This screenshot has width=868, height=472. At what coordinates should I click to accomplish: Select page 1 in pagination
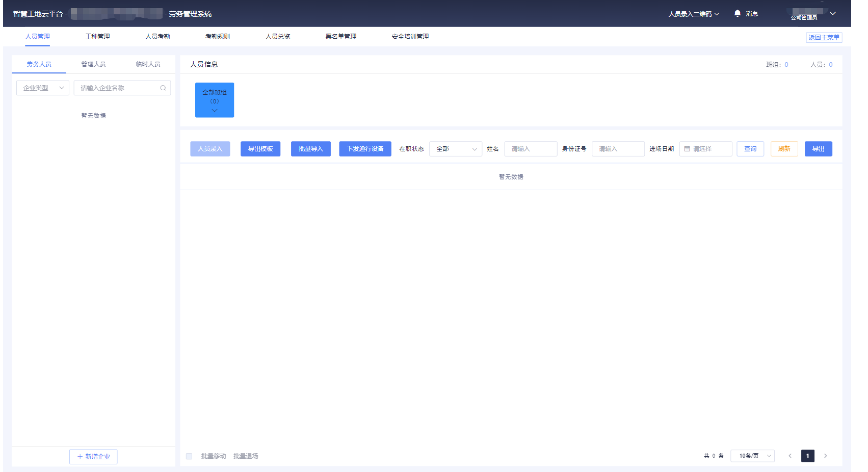(x=807, y=456)
